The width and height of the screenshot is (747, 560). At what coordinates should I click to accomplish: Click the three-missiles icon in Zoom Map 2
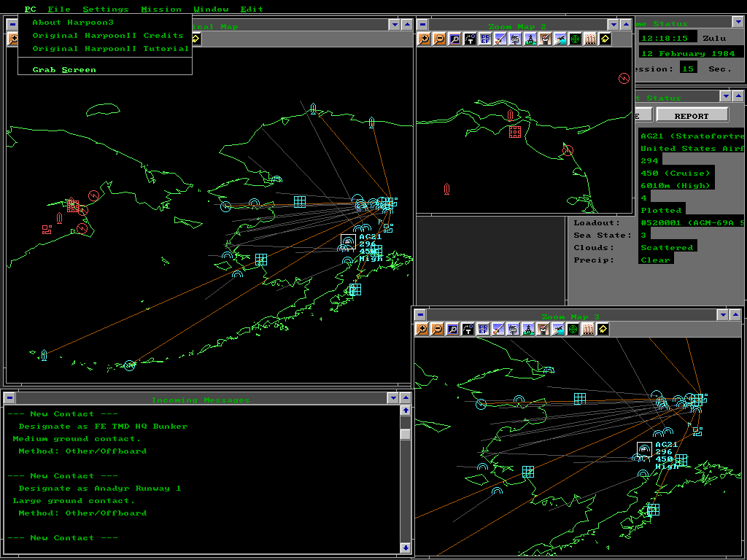[589, 39]
